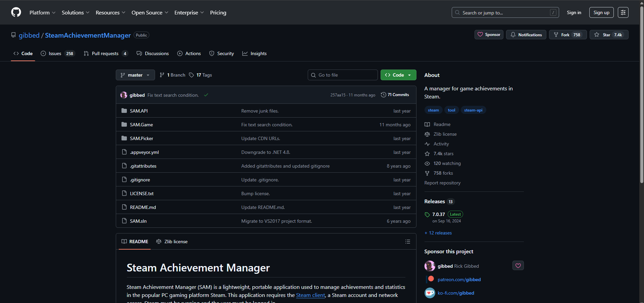The width and height of the screenshot is (644, 303).
Task: Switch to the Actions tab
Action: pos(189,53)
